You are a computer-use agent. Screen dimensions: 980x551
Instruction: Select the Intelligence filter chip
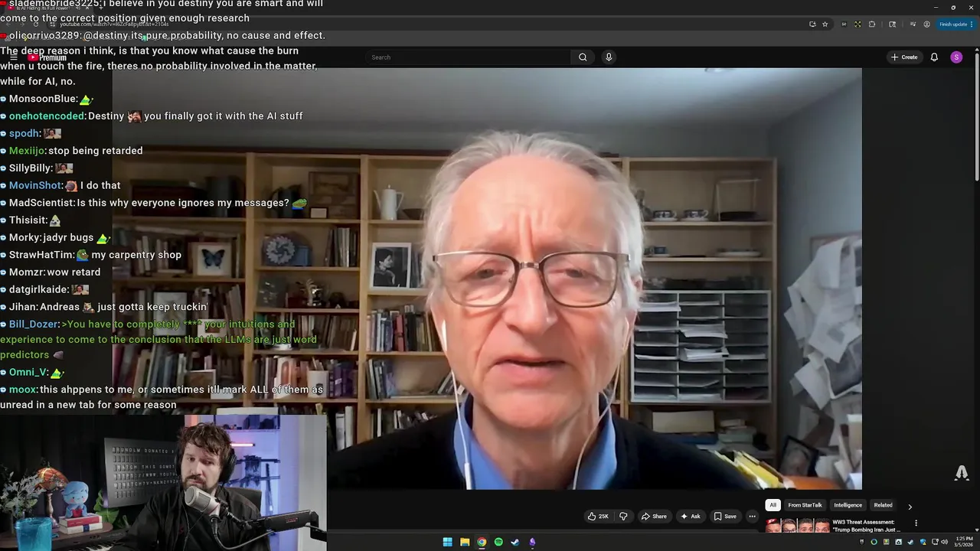tap(848, 505)
